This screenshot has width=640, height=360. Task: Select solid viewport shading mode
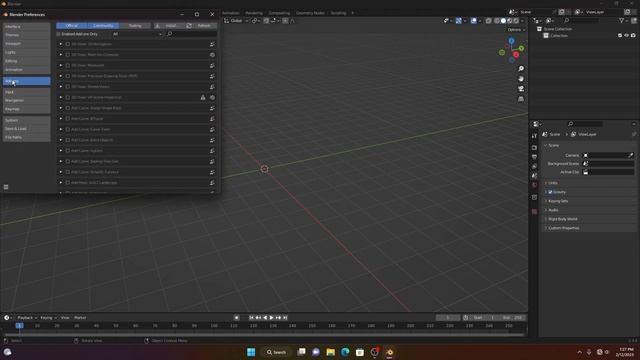click(503, 21)
